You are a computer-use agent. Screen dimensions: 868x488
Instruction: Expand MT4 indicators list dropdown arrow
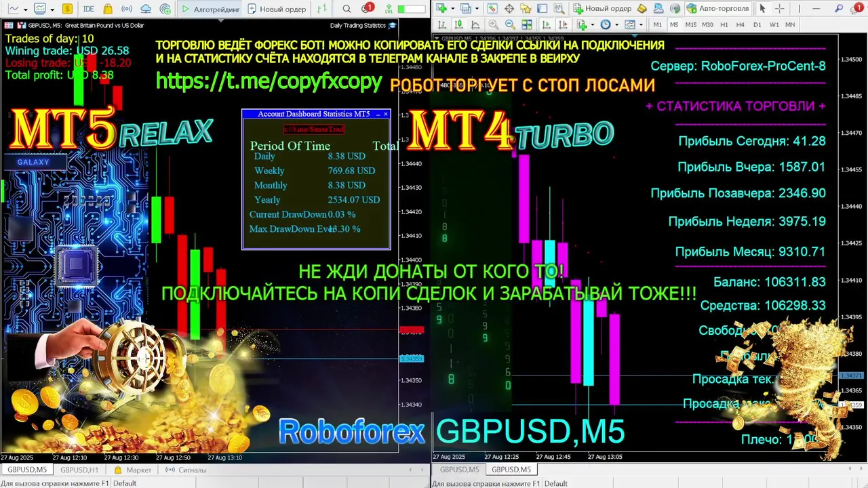tap(593, 24)
